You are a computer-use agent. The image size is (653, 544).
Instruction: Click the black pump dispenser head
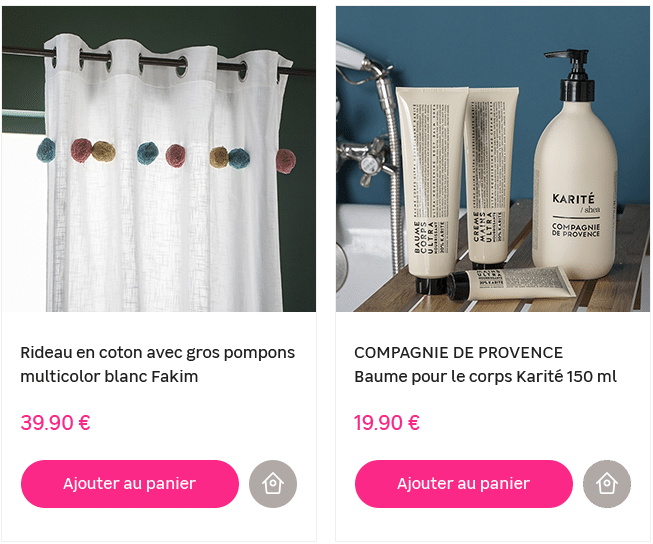pos(573,75)
